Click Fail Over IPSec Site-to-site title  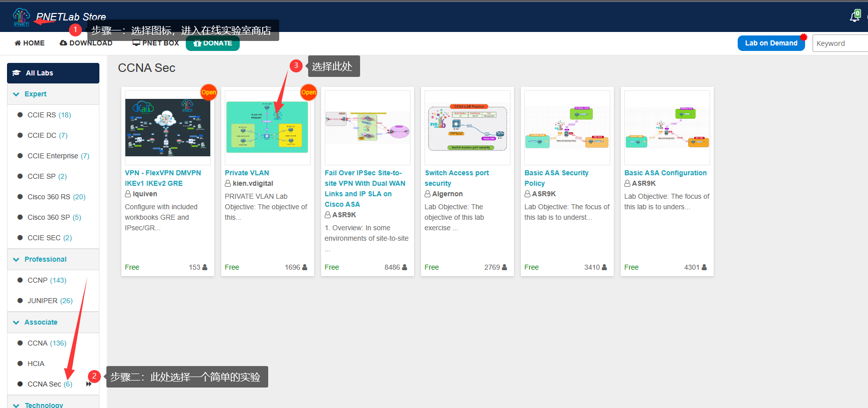(x=365, y=188)
